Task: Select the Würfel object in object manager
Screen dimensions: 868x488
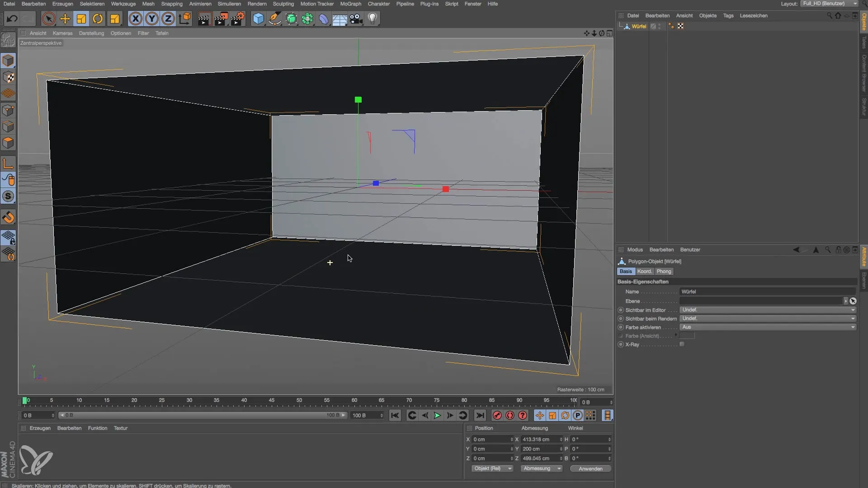Action: pos(639,26)
